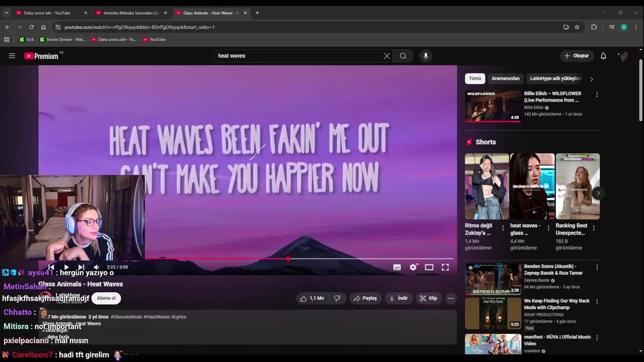The image size is (644, 362).
Task: Mute the video volume speaker icon
Action: [x=96, y=267]
